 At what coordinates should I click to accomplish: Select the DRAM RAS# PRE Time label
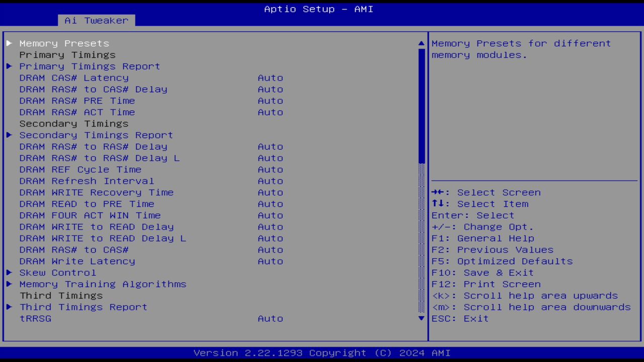click(x=77, y=101)
